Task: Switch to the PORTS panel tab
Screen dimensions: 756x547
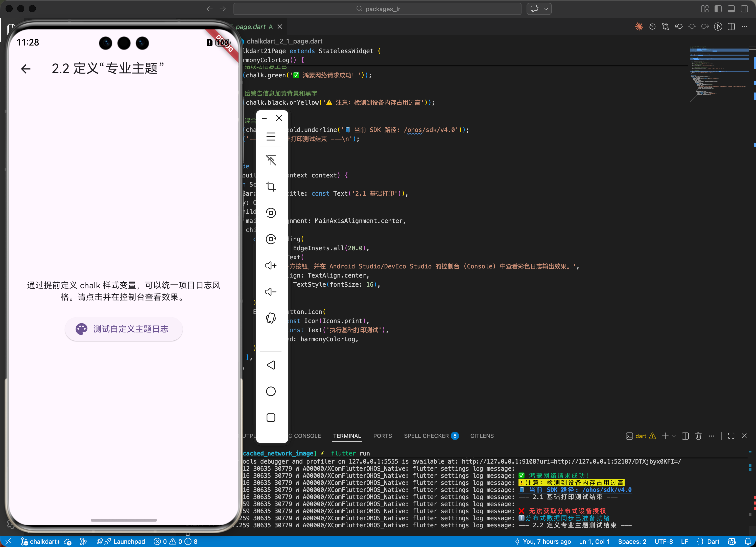Action: 382,436
